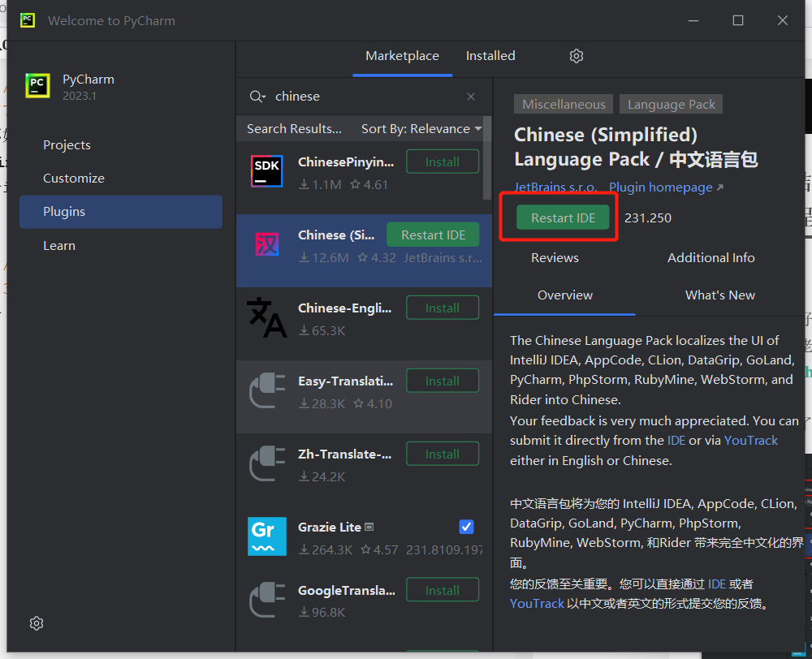
Task: Open the Reviews tab
Action: coord(555,258)
